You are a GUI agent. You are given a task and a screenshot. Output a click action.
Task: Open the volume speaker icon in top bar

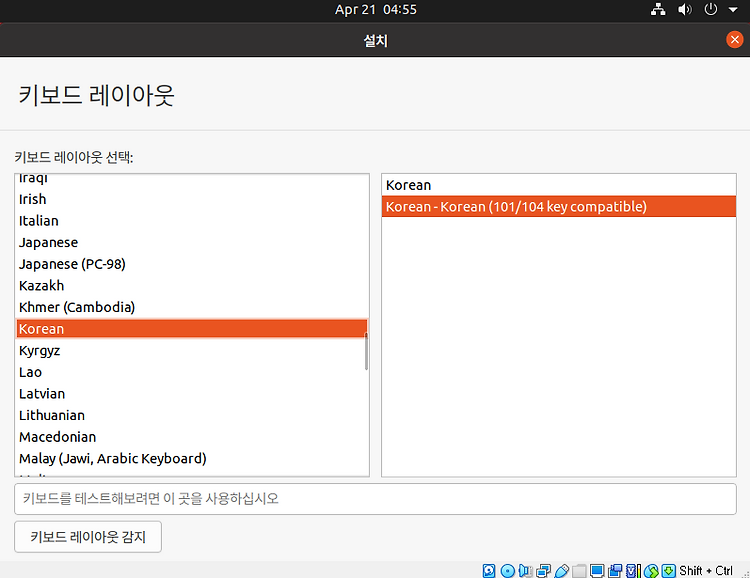[684, 10]
